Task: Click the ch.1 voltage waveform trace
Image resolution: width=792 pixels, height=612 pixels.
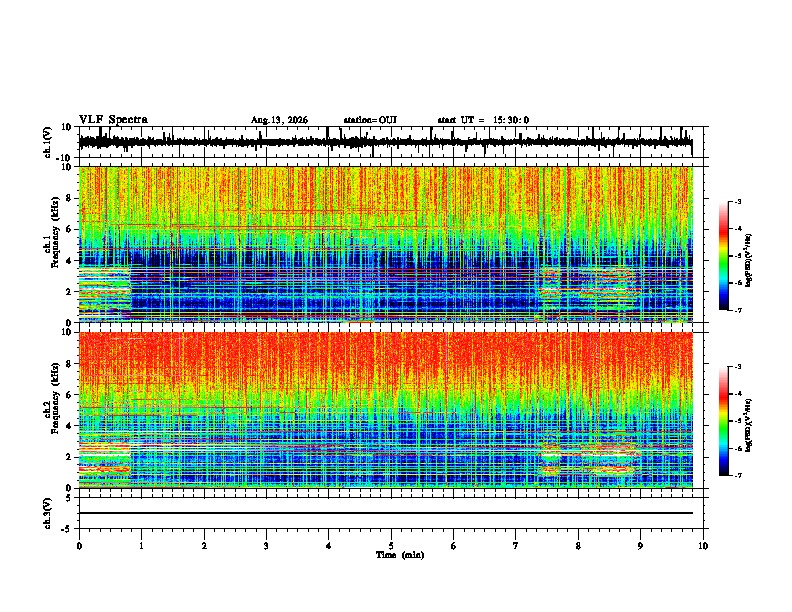Action: (x=385, y=142)
